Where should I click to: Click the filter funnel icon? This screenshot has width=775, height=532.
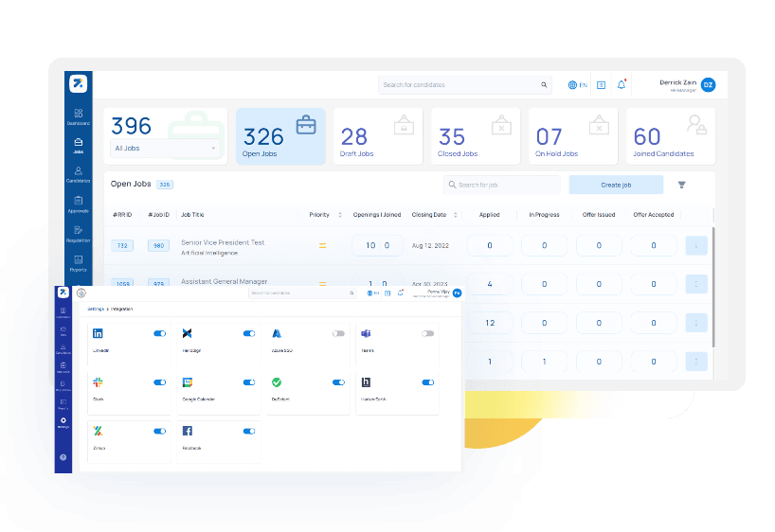click(x=682, y=185)
